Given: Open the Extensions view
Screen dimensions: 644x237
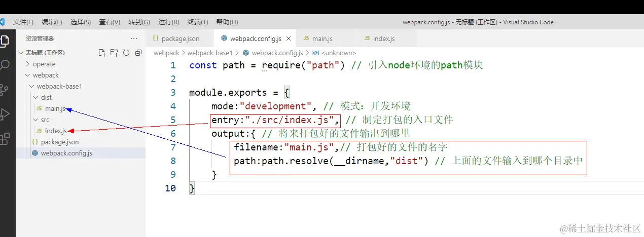Looking at the screenshot, I should pyautogui.click(x=5, y=138).
